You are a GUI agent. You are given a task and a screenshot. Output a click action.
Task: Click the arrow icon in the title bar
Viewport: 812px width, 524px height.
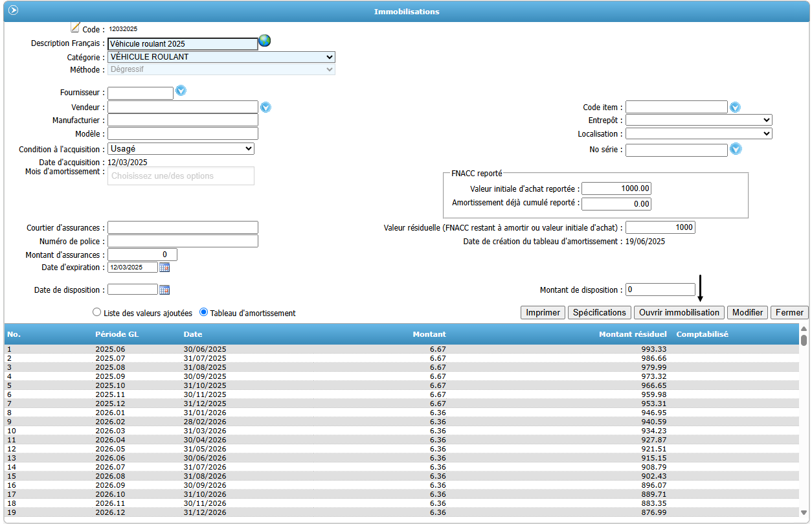pos(13,10)
